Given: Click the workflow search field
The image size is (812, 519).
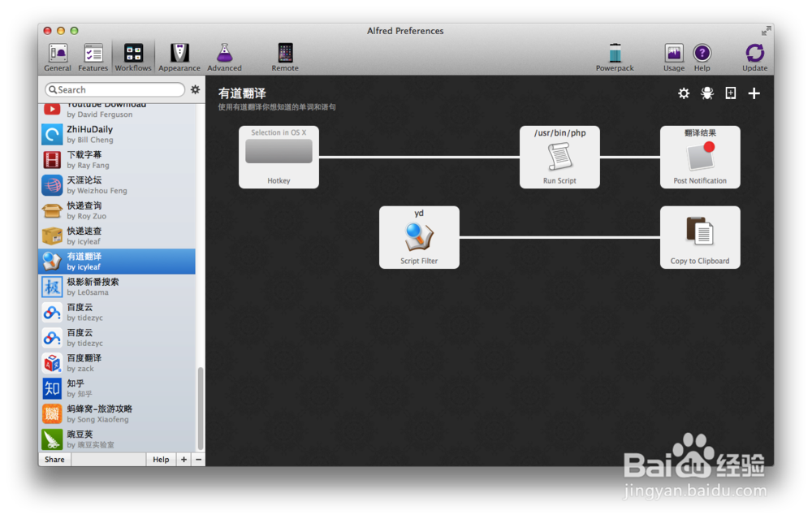Looking at the screenshot, I should (x=115, y=89).
